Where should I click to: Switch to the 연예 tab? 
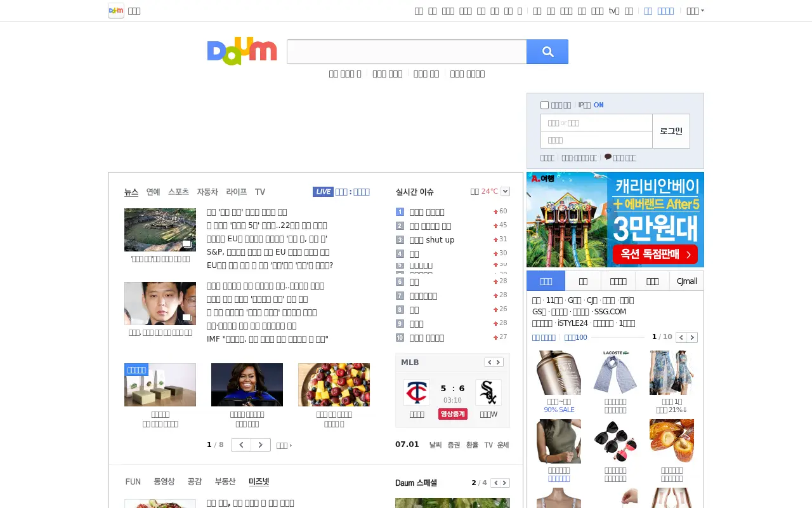[x=153, y=192]
